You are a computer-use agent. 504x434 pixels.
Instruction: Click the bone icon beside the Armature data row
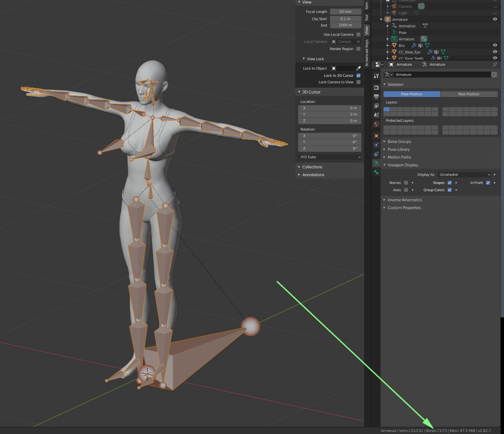(424, 39)
